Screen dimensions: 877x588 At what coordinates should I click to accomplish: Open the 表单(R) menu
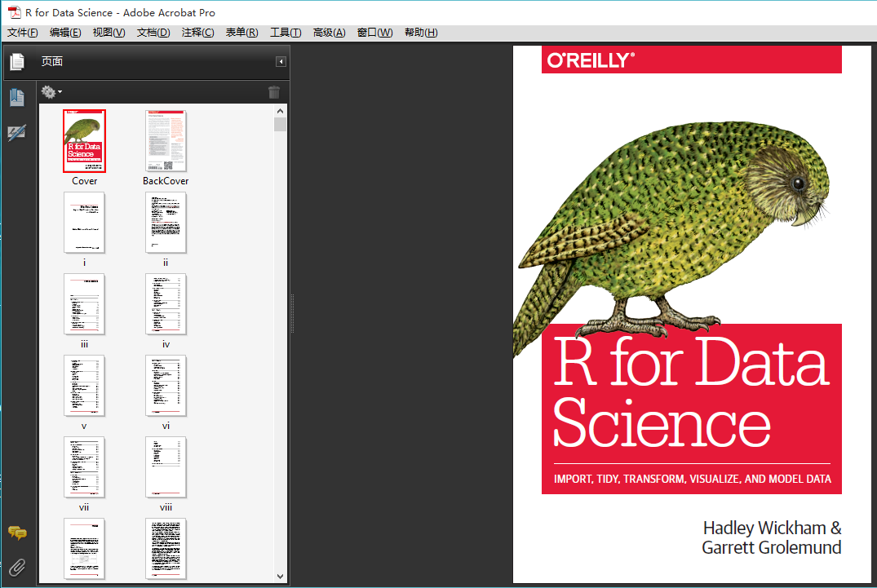[x=242, y=33]
